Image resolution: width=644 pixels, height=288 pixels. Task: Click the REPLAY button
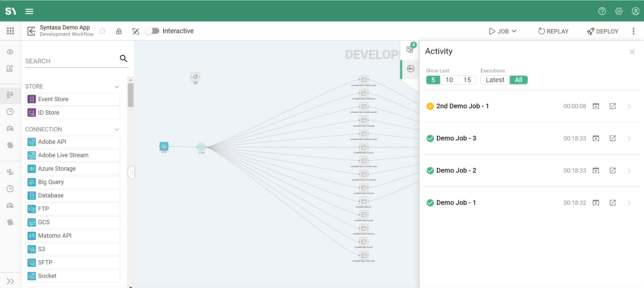(x=553, y=31)
